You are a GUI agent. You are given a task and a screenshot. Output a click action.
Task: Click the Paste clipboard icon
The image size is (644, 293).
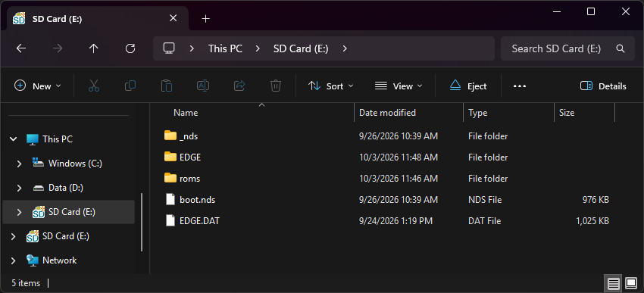[x=167, y=86]
